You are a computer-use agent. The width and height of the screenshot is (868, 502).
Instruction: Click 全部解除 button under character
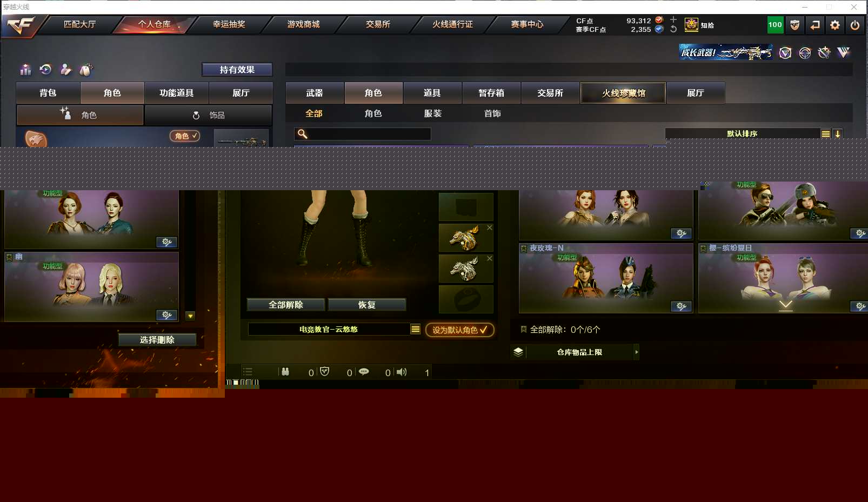click(x=286, y=305)
